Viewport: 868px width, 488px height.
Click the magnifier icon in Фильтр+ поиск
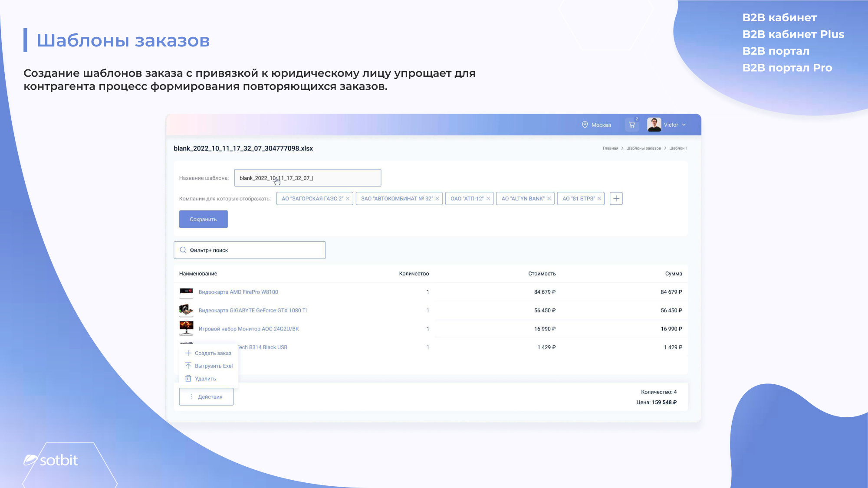pyautogui.click(x=183, y=250)
